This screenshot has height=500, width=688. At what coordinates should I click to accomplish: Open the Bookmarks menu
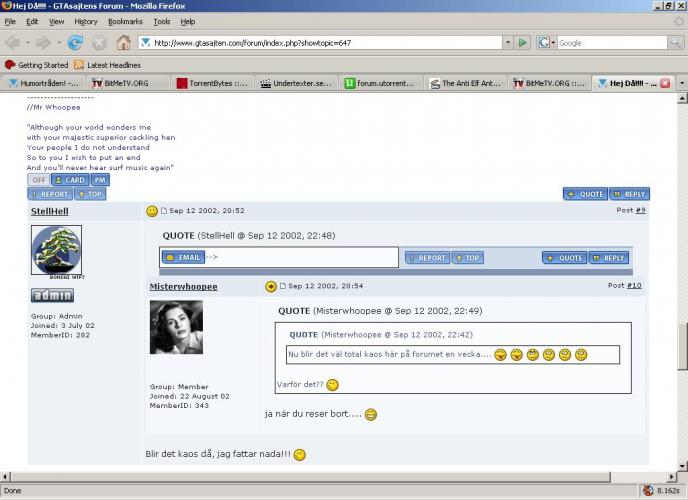[x=125, y=21]
